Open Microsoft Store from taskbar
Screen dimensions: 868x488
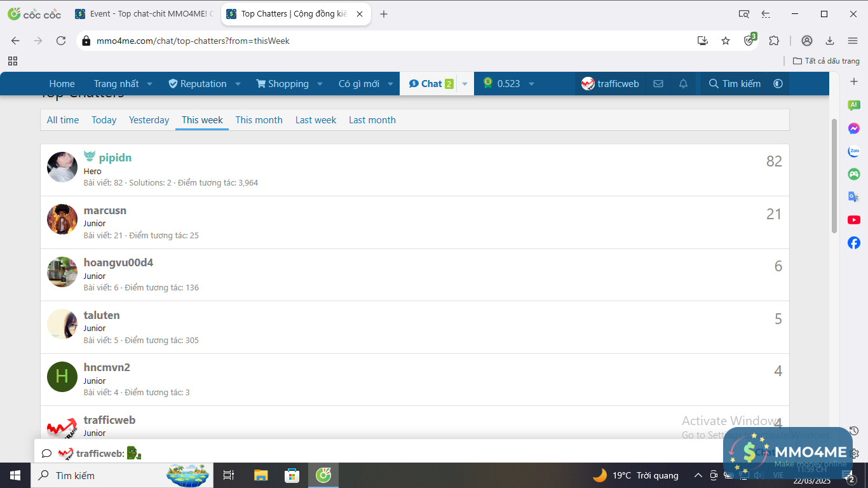(292, 475)
